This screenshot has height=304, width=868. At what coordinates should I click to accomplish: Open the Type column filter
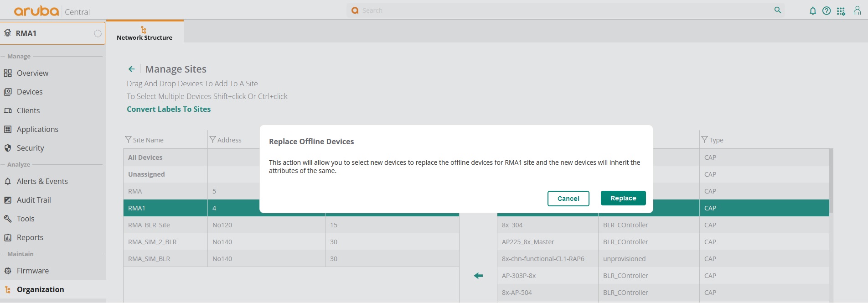coord(704,140)
